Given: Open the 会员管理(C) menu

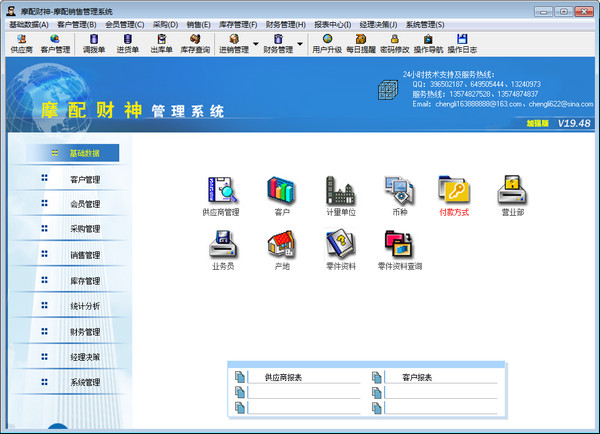Looking at the screenshot, I should [x=124, y=25].
